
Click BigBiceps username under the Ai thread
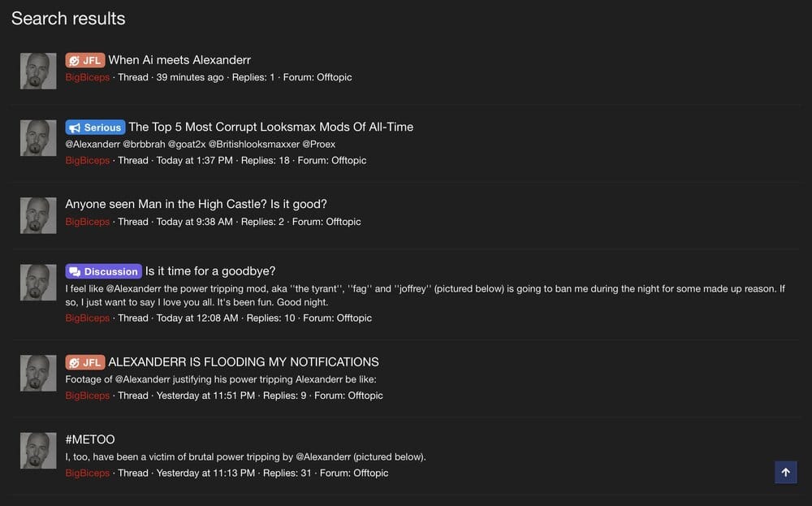click(87, 77)
